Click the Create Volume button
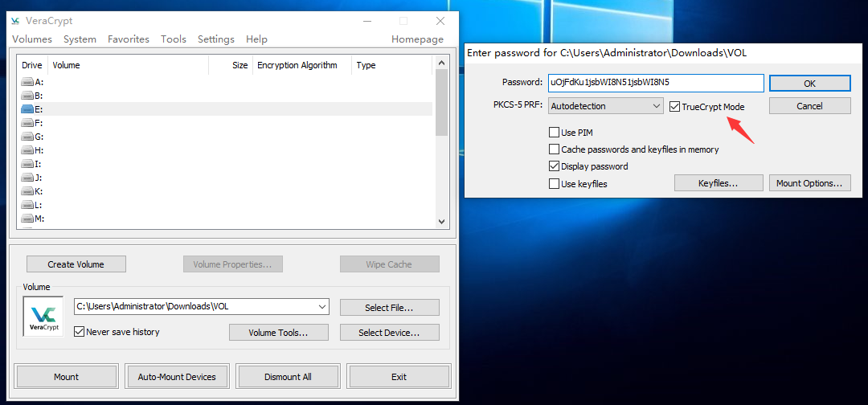868x405 pixels. pos(76,264)
